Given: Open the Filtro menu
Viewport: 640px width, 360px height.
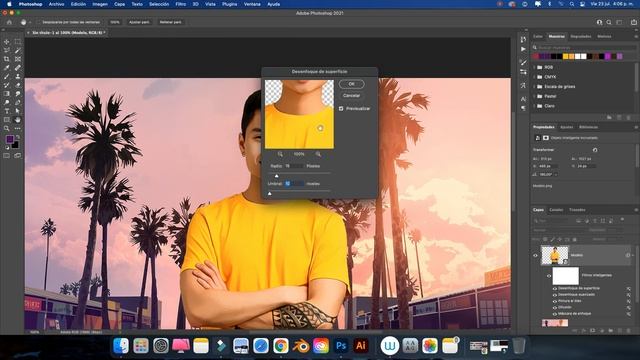Looking at the screenshot, I should click(180, 4).
